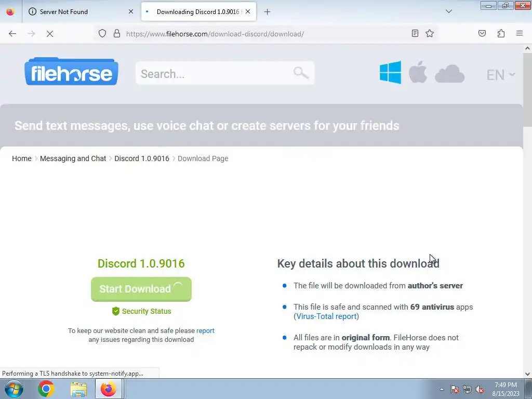Close the Downloading Discord tab

248,11
